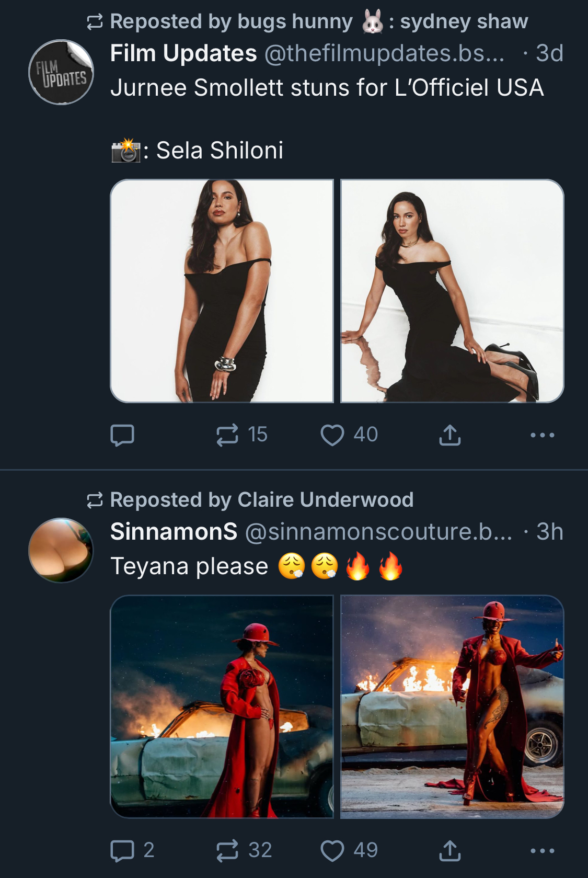
Task: Open the right black dress kneeling photo
Action: tap(452, 291)
